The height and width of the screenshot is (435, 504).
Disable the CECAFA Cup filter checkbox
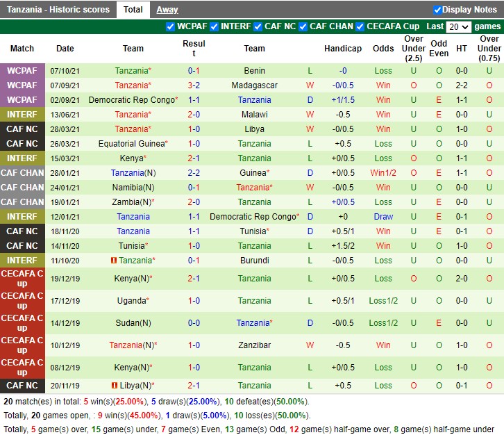(x=360, y=27)
